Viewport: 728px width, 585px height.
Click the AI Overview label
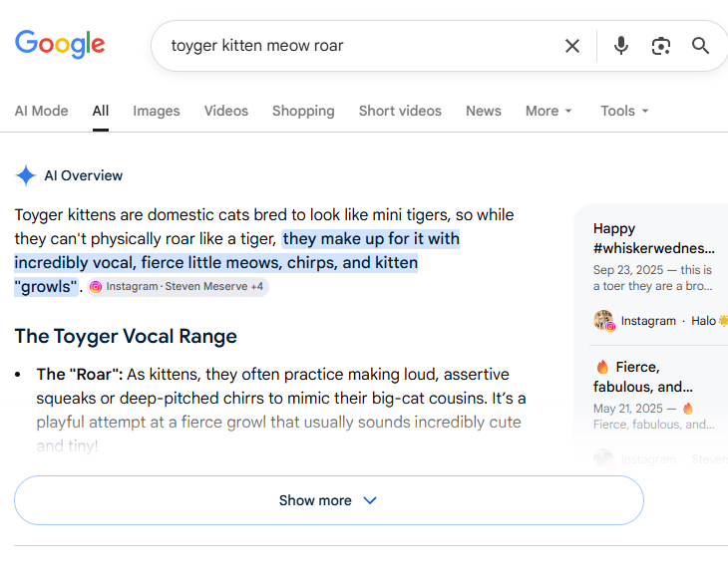pyautogui.click(x=84, y=175)
